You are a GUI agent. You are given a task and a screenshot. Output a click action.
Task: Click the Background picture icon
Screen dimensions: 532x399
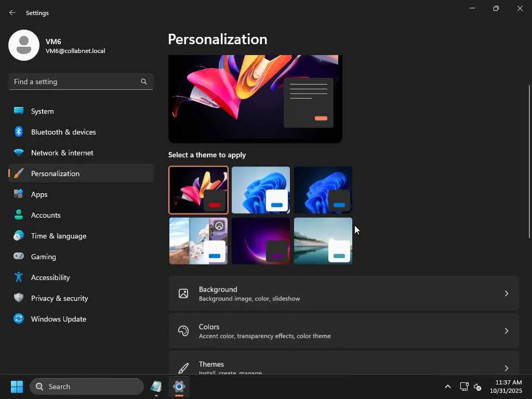coord(183,294)
